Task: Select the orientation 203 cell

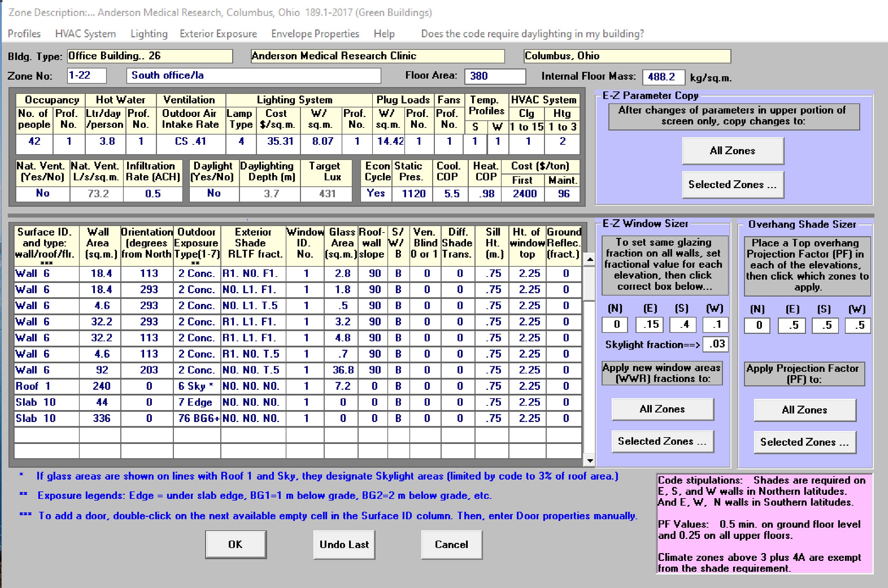Action: (147, 370)
